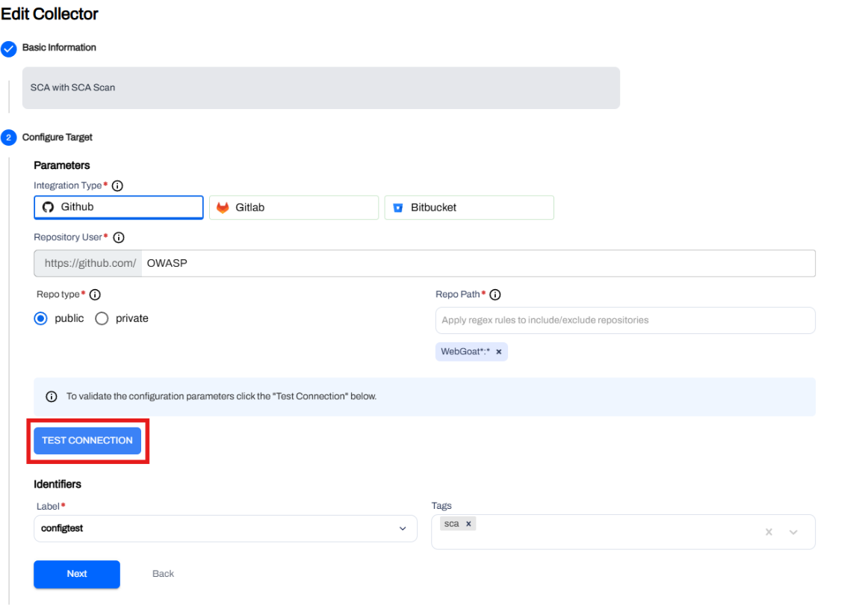Clear all tags with the X icon
Viewport: 868px width, 606px height.
pos(769,532)
